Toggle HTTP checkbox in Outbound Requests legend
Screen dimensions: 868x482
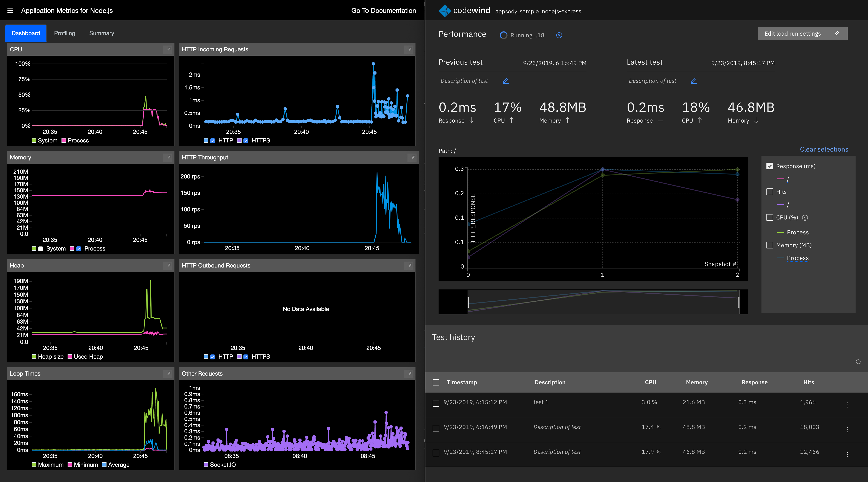point(213,357)
